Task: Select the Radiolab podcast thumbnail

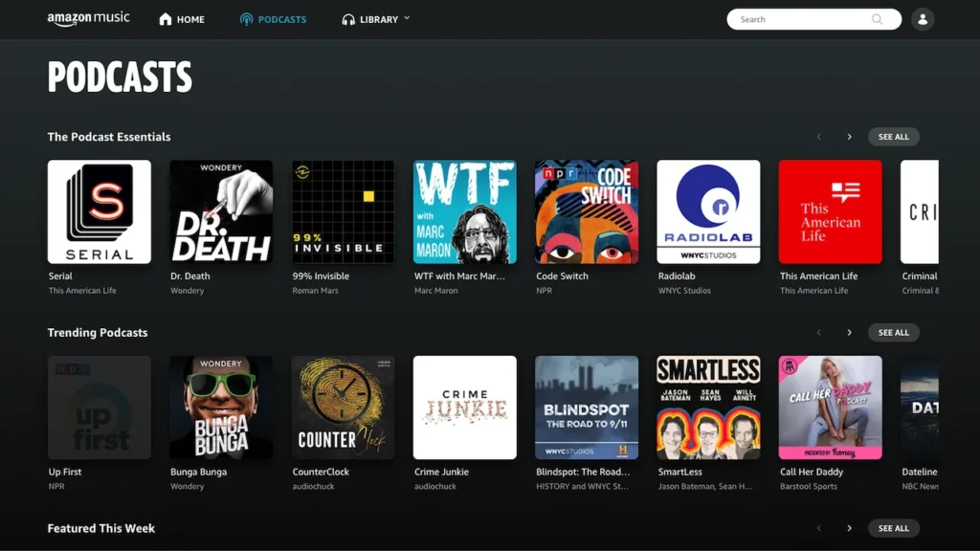Action: pos(708,211)
